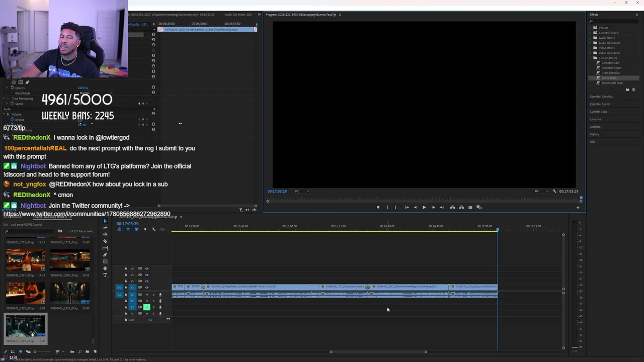
Task: Create new custom bin in Effects panel
Action: (x=627, y=89)
